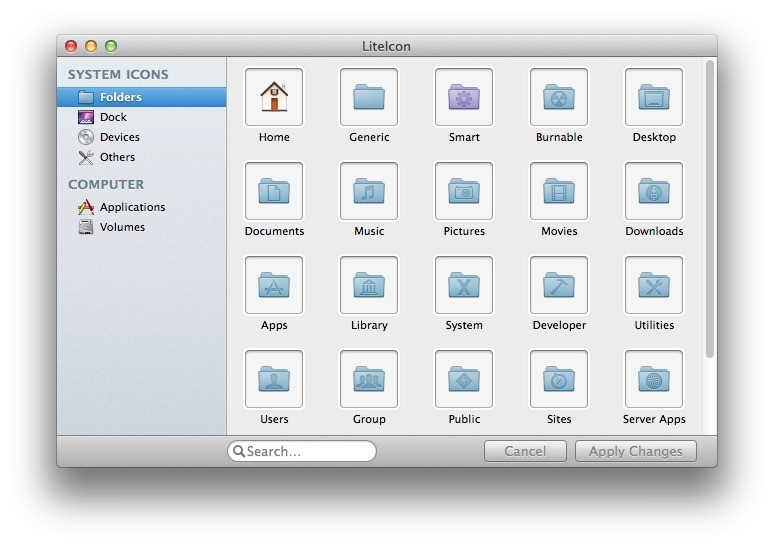Click the vertical scrollbar of icon grid
The width and height of the screenshot is (774, 546).
point(710,209)
